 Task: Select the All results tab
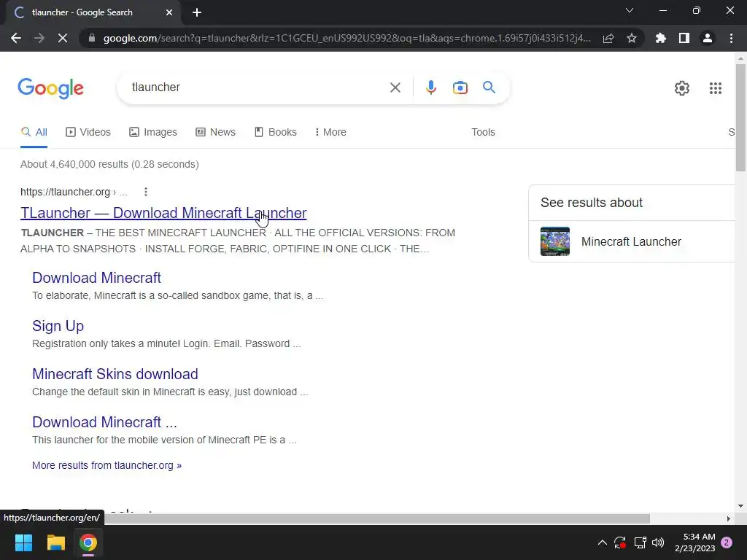[34, 133]
